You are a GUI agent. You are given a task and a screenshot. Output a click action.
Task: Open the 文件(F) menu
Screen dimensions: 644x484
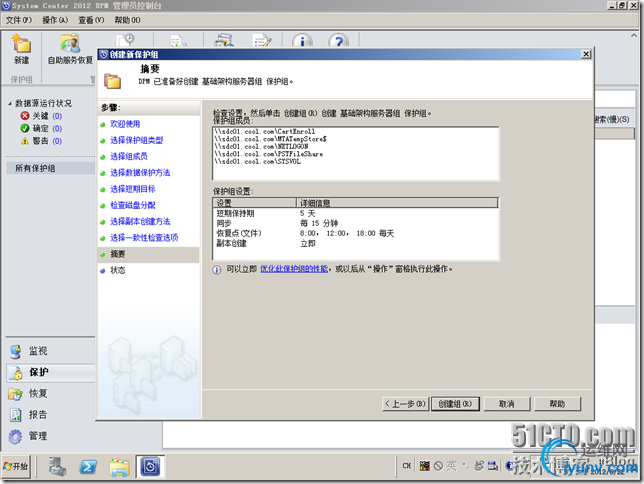(x=19, y=20)
